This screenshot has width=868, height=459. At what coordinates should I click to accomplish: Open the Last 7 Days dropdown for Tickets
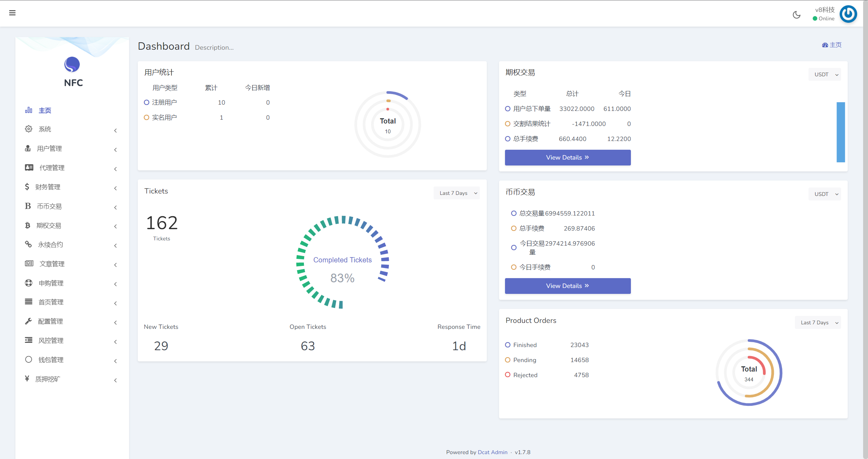coord(457,192)
